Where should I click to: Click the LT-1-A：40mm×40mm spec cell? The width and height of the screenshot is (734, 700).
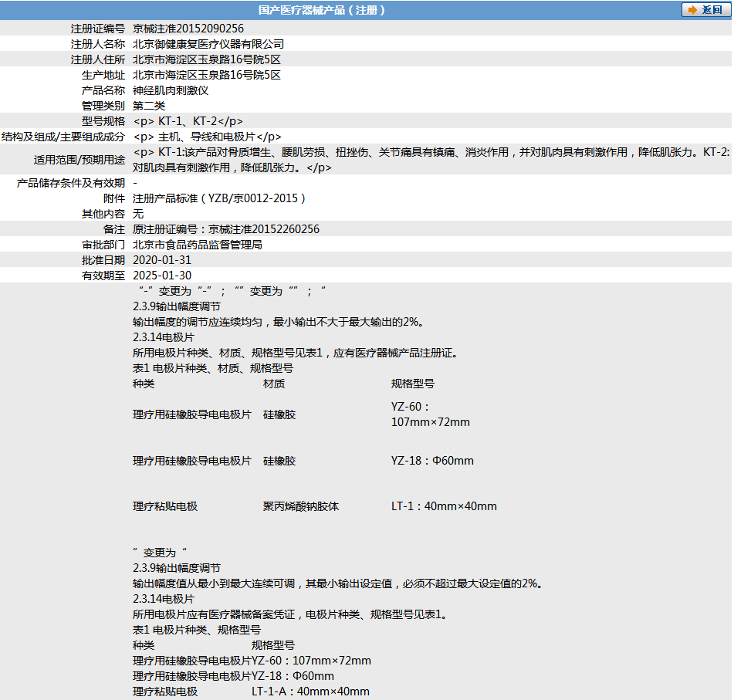(x=310, y=692)
